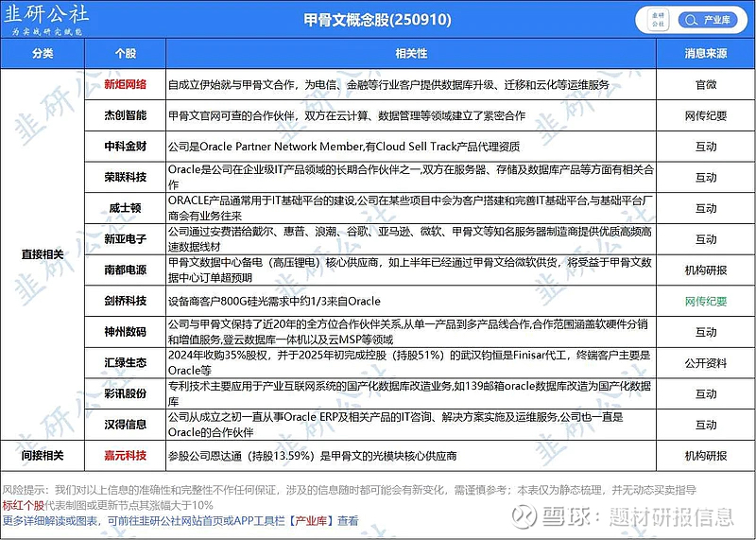
Task: Click description mentioning Oracle ERP及相关产品
Action: (x=395, y=425)
